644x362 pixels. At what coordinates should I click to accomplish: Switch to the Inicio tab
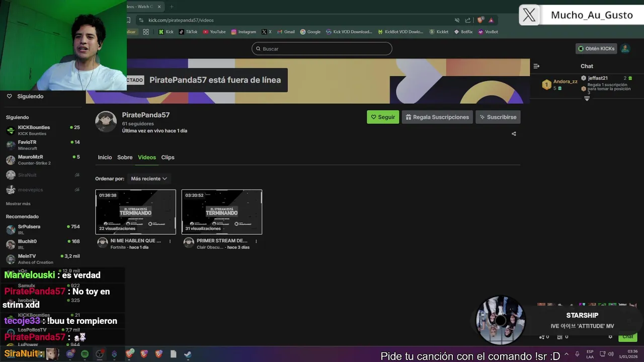pos(105,157)
